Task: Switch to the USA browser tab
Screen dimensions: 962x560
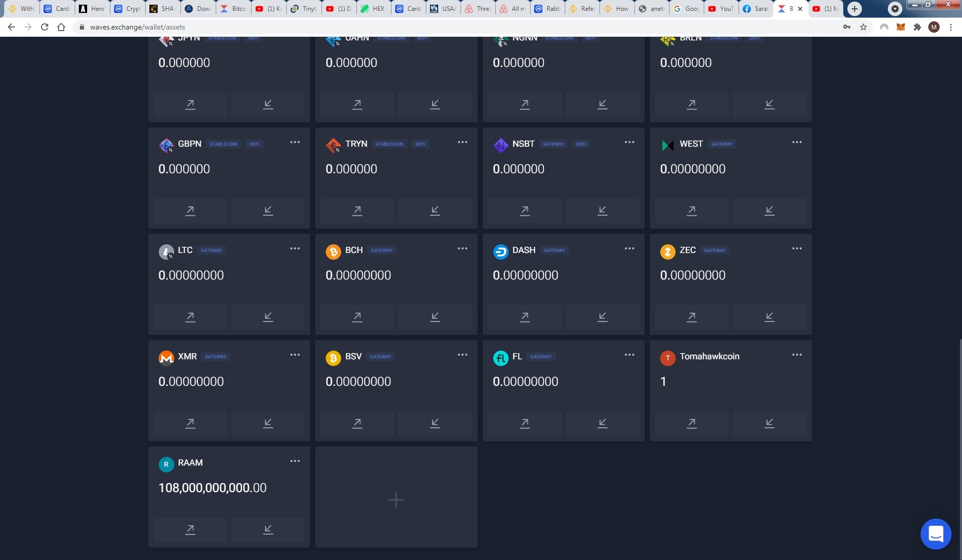Action: [x=443, y=9]
